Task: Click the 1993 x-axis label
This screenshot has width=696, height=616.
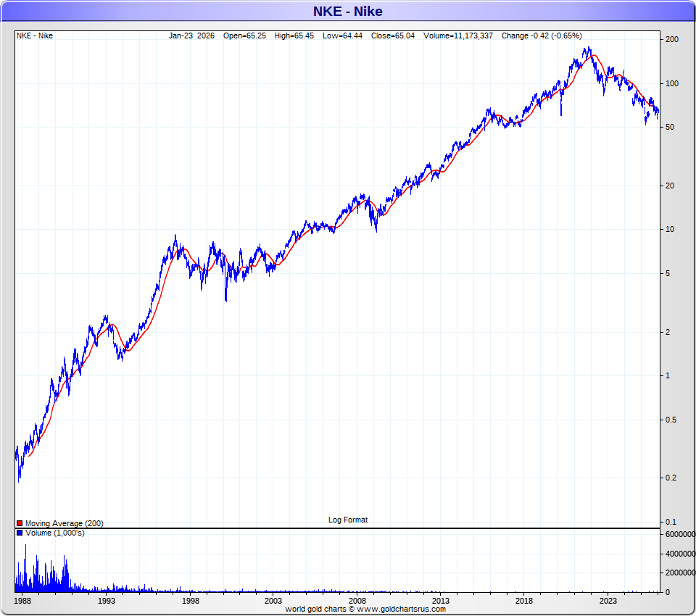Action: click(107, 601)
